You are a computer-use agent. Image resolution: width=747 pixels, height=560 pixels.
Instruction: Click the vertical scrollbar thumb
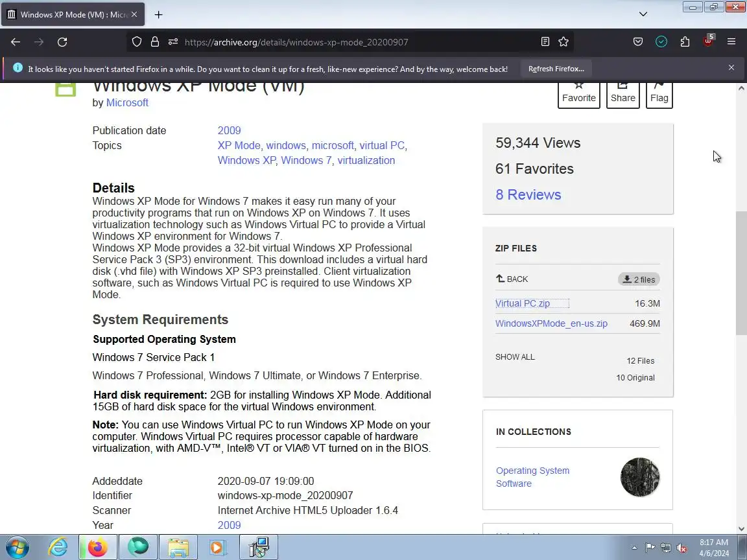(741, 273)
